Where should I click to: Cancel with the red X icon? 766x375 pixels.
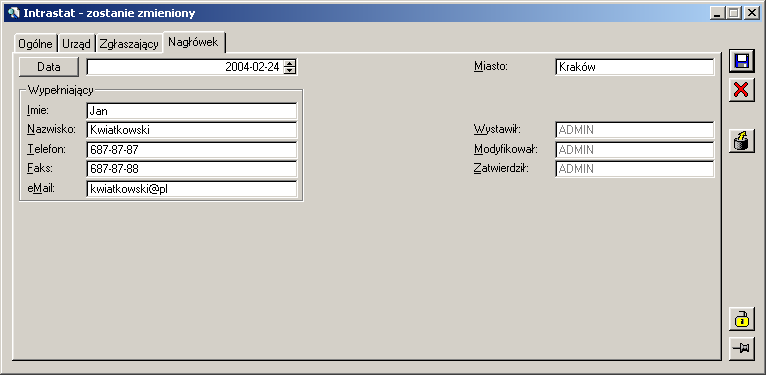coord(742,90)
